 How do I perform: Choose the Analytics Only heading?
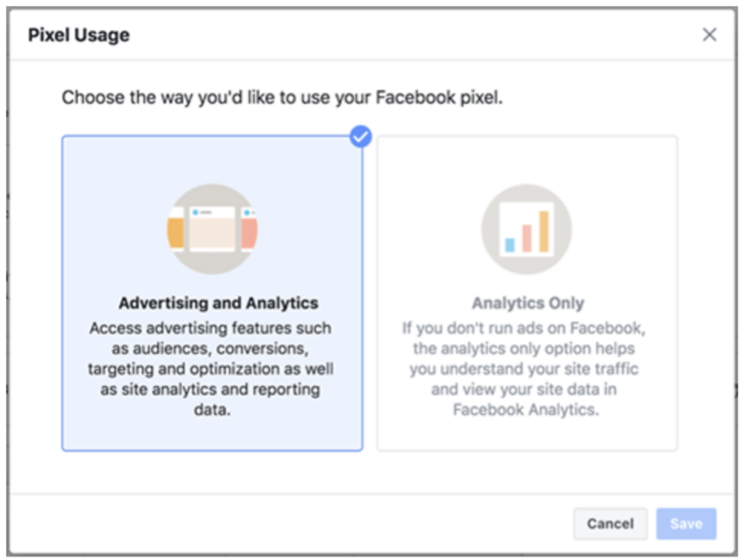[x=527, y=303]
